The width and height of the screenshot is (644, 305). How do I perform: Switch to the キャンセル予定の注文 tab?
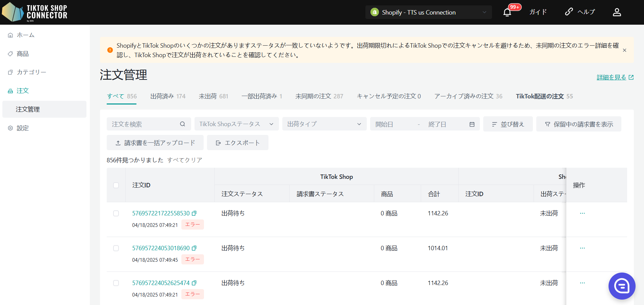click(389, 96)
